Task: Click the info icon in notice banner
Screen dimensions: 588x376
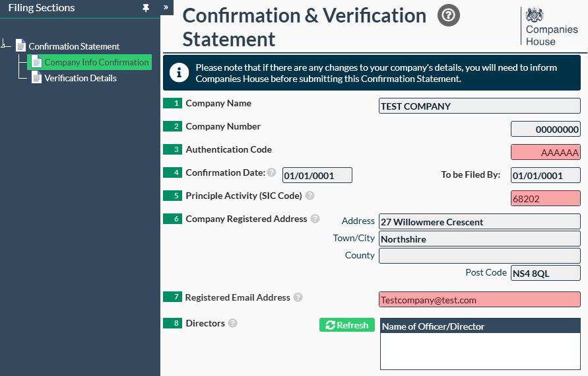Action: point(179,73)
